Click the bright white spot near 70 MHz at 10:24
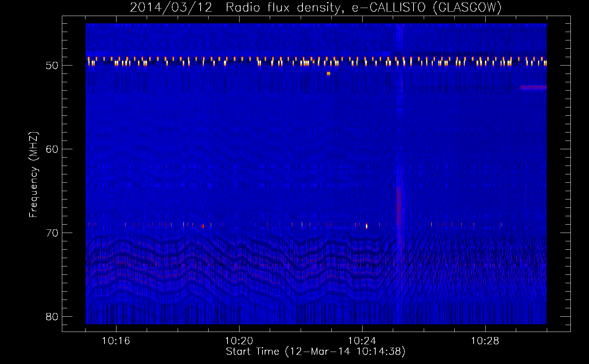 pos(367,226)
